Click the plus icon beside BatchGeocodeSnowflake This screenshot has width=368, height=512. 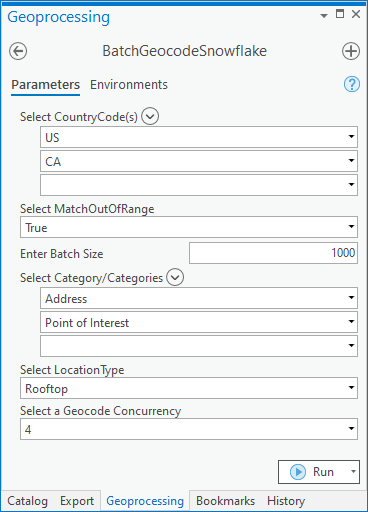point(351,51)
